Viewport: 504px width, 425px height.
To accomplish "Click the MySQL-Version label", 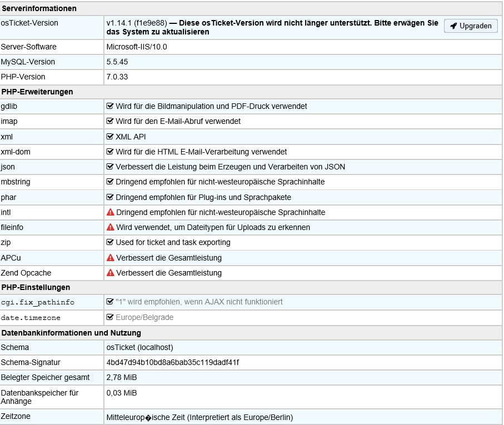I will click(28, 62).
